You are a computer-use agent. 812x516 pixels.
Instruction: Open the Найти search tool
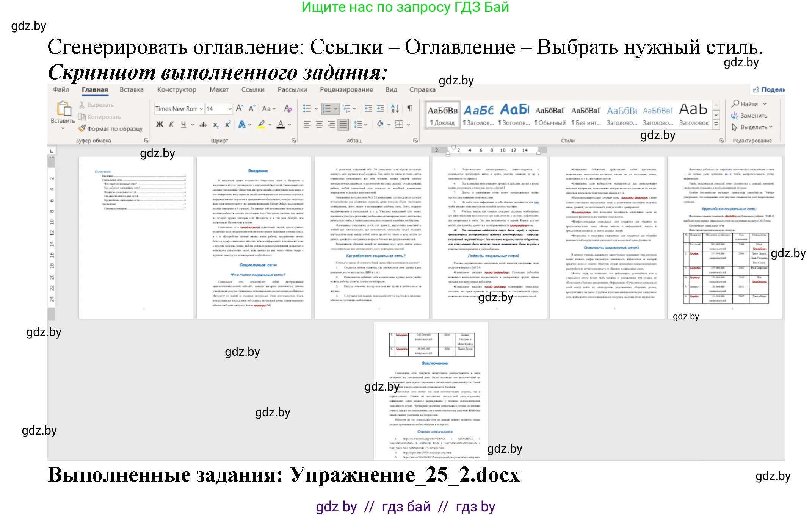[749, 104]
